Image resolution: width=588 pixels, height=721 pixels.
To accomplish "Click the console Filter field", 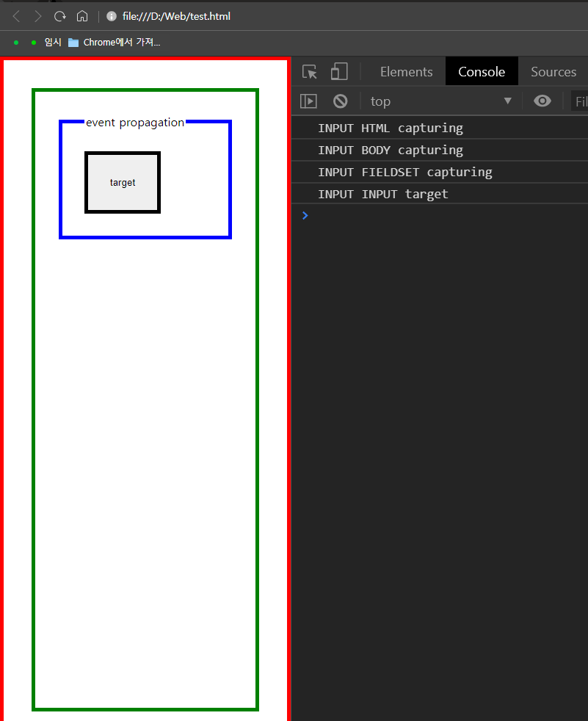I will pyautogui.click(x=579, y=101).
